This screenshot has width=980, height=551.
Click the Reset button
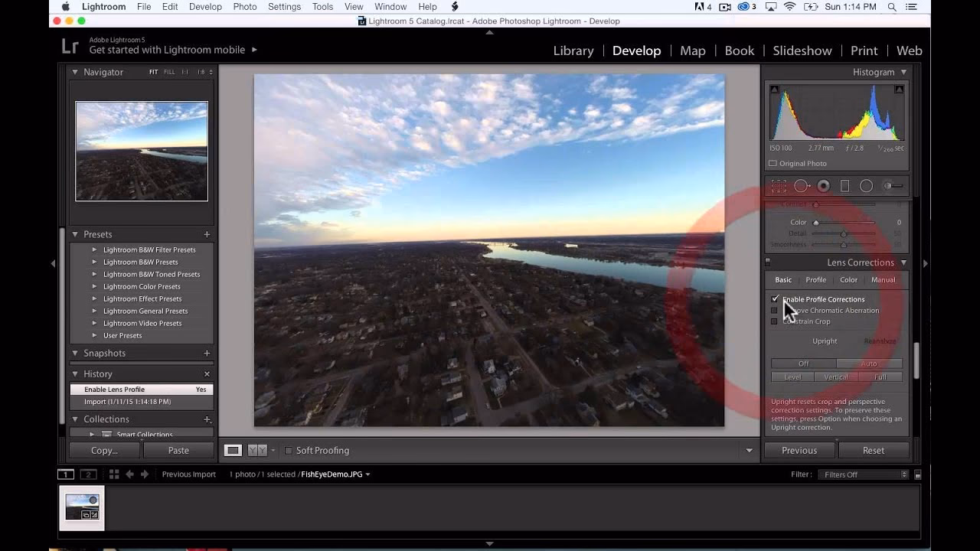pos(873,451)
